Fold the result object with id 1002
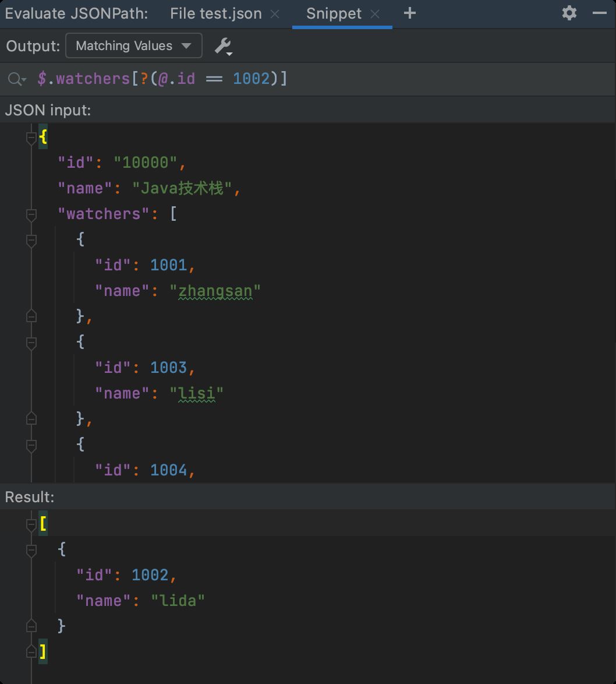This screenshot has width=616, height=684. [31, 550]
